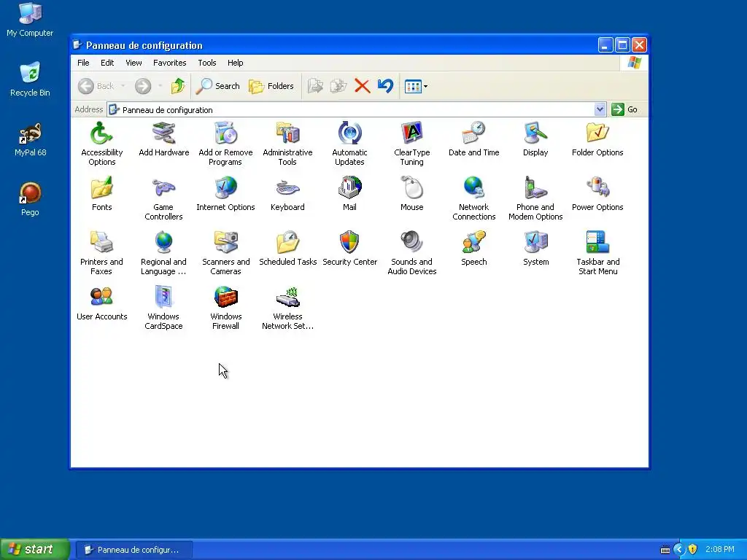Open the Tools menu
This screenshot has width=747, height=560.
(206, 63)
